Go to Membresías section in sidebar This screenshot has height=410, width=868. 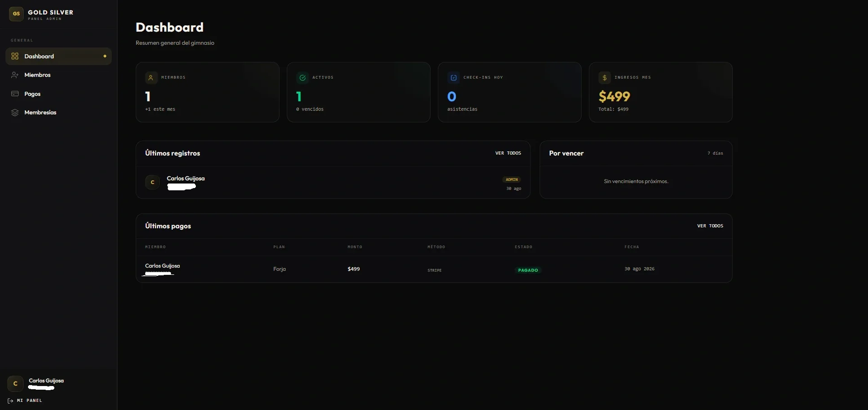(58, 113)
